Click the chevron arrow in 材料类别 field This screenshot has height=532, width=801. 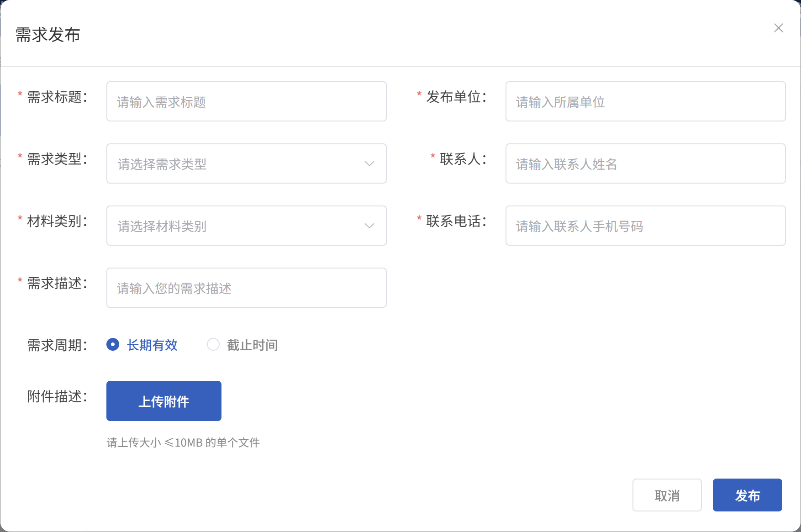(369, 226)
